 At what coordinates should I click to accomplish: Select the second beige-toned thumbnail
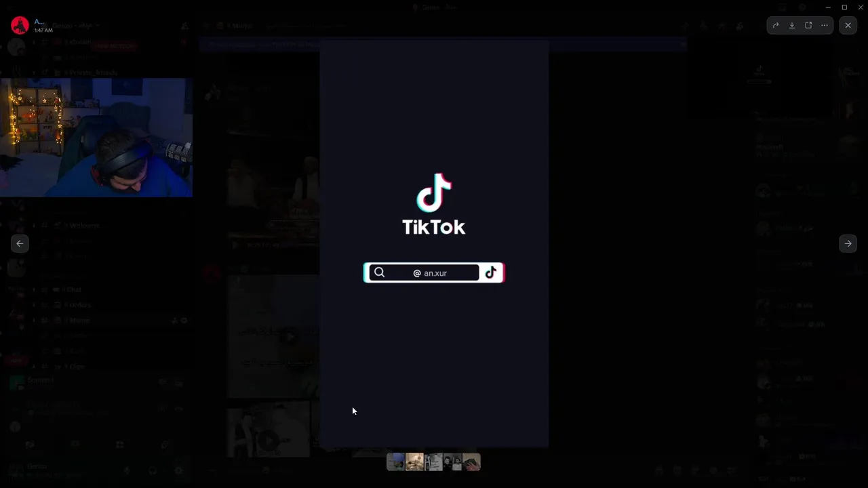click(x=414, y=462)
